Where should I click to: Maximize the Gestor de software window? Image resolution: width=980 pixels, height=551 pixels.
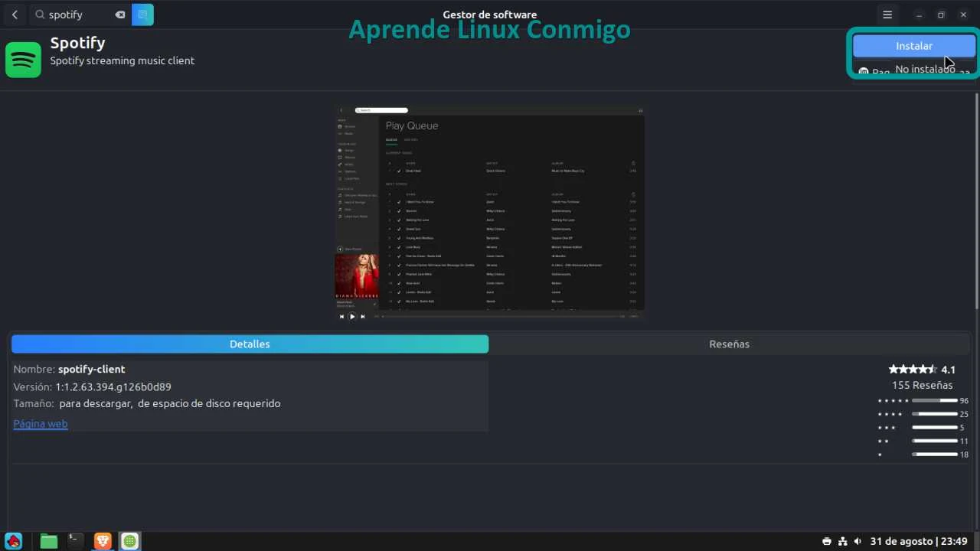[941, 15]
